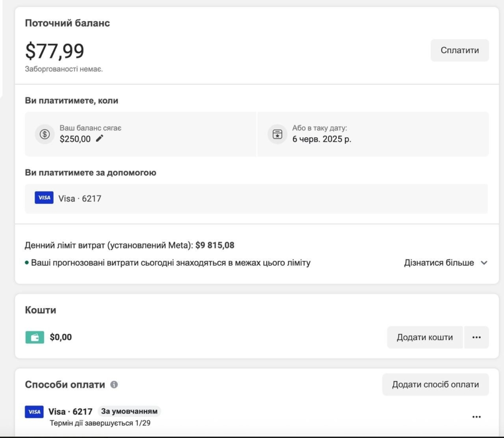Click the Додати кошти button
This screenshot has height=438, width=504.
(x=425, y=338)
